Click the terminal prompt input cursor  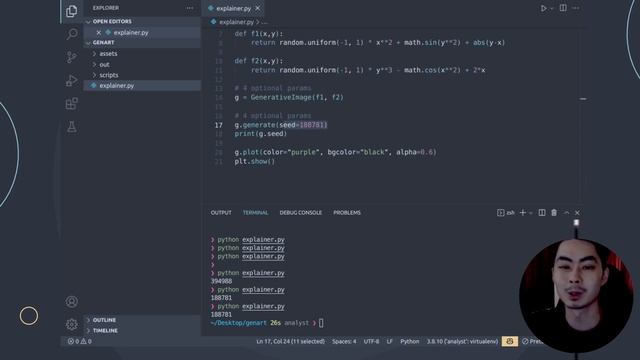(321, 323)
